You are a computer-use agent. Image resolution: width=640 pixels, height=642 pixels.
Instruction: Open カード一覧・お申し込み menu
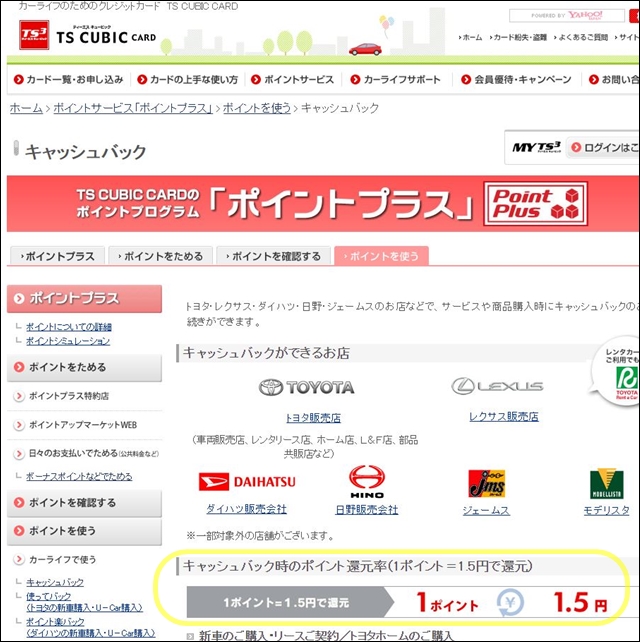click(x=68, y=79)
